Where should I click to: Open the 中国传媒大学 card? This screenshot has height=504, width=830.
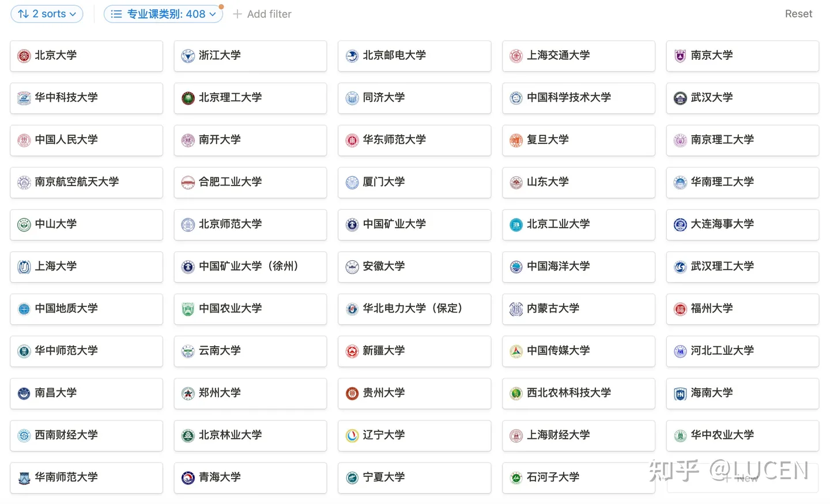coord(579,351)
